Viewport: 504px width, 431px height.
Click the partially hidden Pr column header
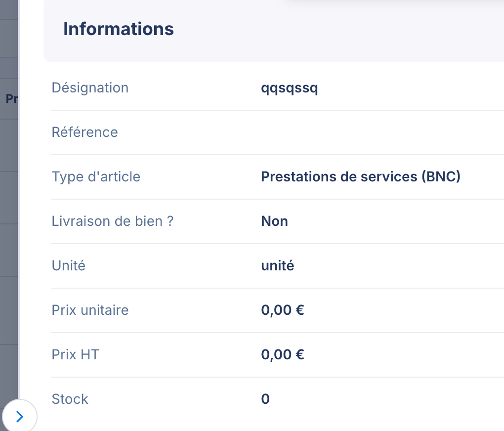pyautogui.click(x=11, y=98)
